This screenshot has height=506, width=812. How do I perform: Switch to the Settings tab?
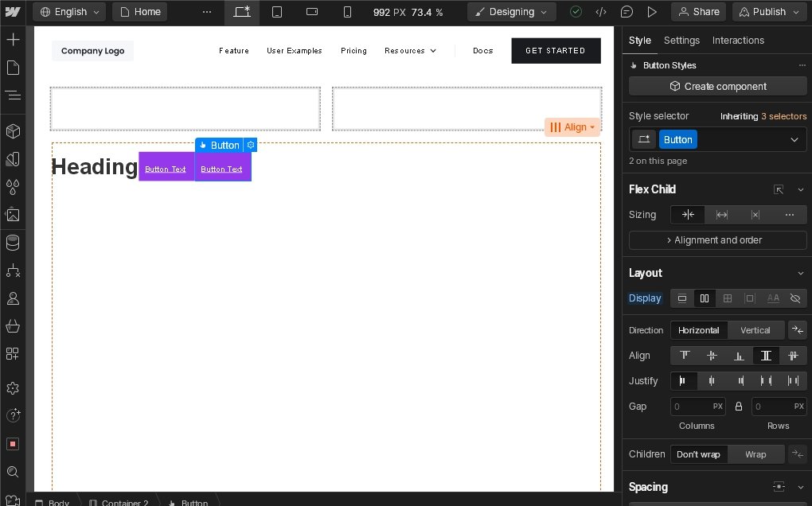coord(681,41)
